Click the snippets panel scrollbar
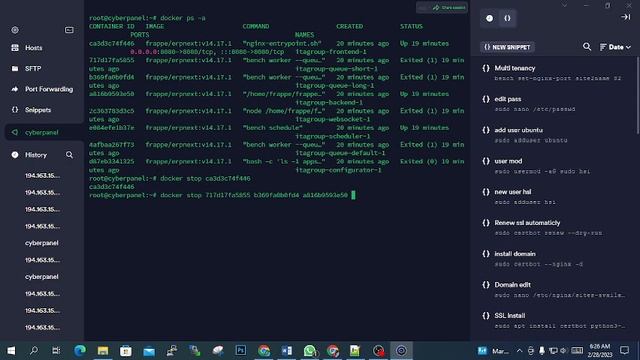640x360 pixels. (x=638, y=96)
